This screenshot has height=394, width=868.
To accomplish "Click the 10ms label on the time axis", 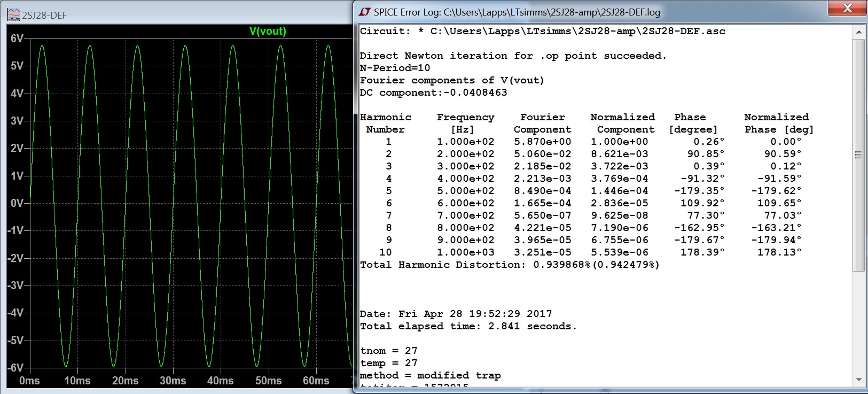I will tap(77, 381).
